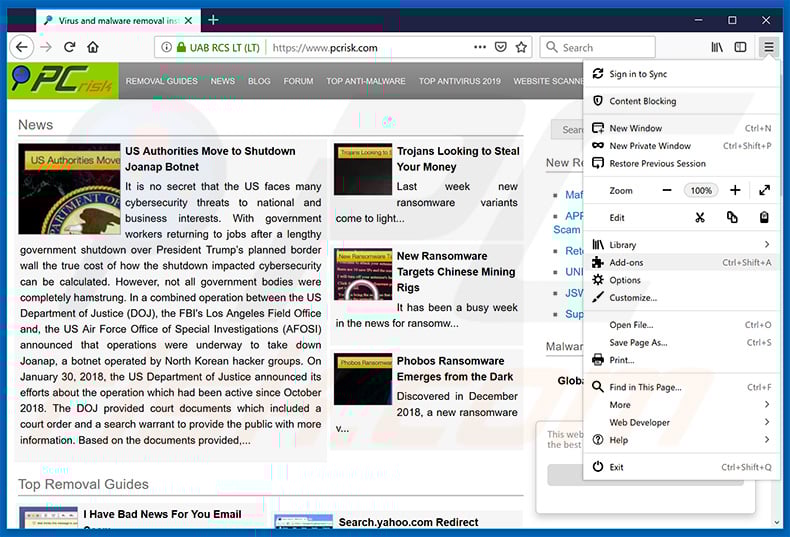Choose New Window menu item
This screenshot has height=537, width=790.
[x=681, y=128]
